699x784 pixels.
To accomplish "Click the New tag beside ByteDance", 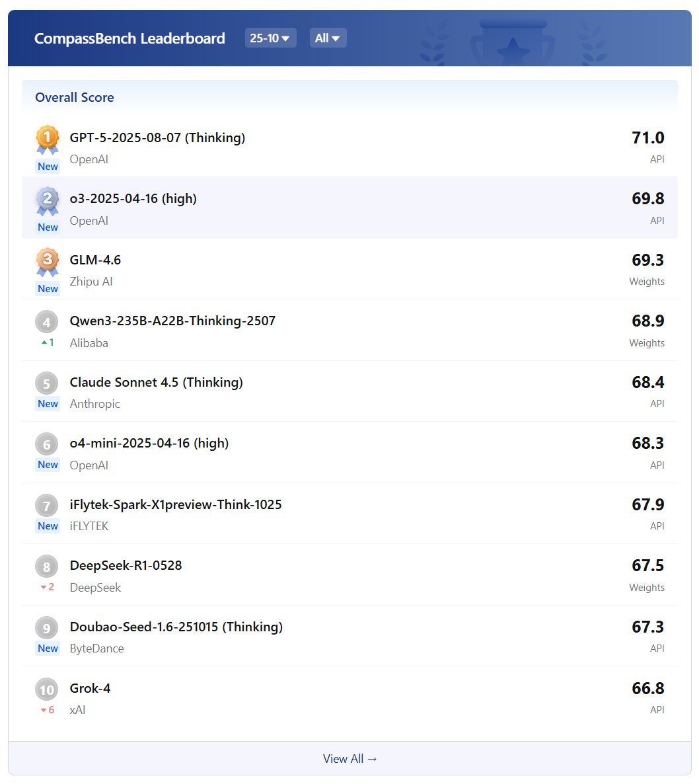I will (x=48, y=648).
